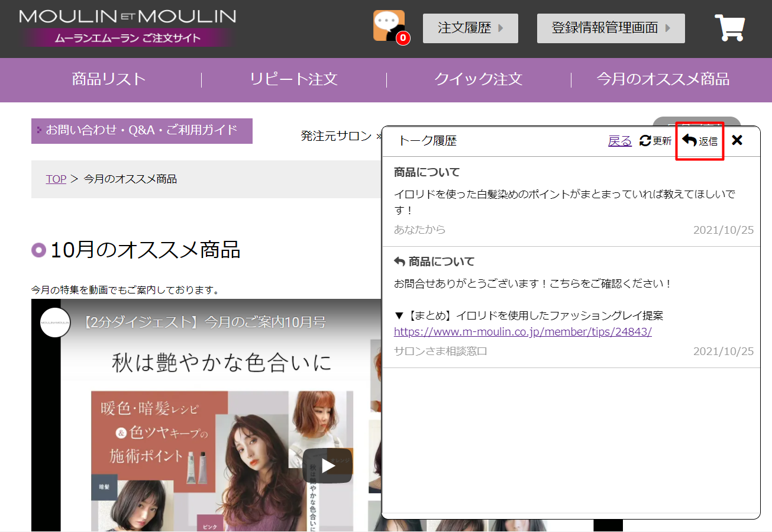The height and width of the screenshot is (532, 772).
Task: Click the video channel avatar icon
Action: [x=56, y=323]
